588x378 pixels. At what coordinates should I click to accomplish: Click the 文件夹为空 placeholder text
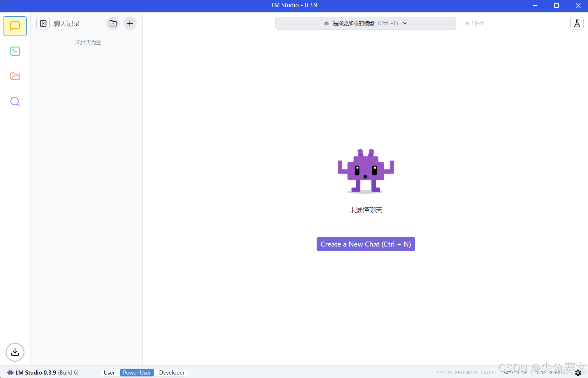88,42
